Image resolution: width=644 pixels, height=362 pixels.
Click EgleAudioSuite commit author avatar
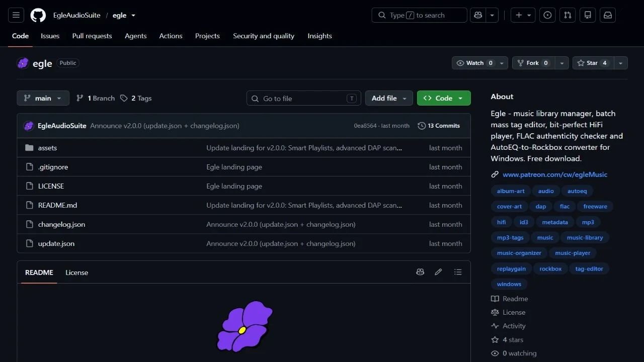[29, 126]
